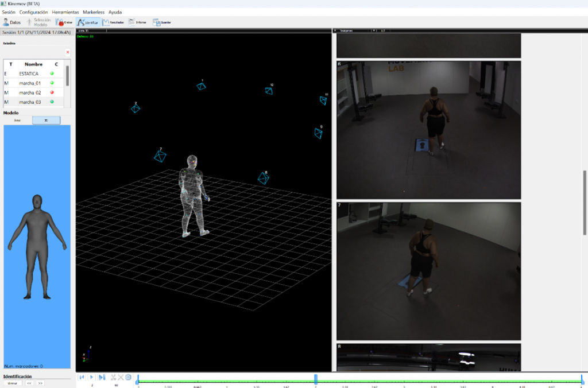The image size is (588, 388).
Task: Click the red status dot for marcha_02
Action: pyautogui.click(x=52, y=92)
